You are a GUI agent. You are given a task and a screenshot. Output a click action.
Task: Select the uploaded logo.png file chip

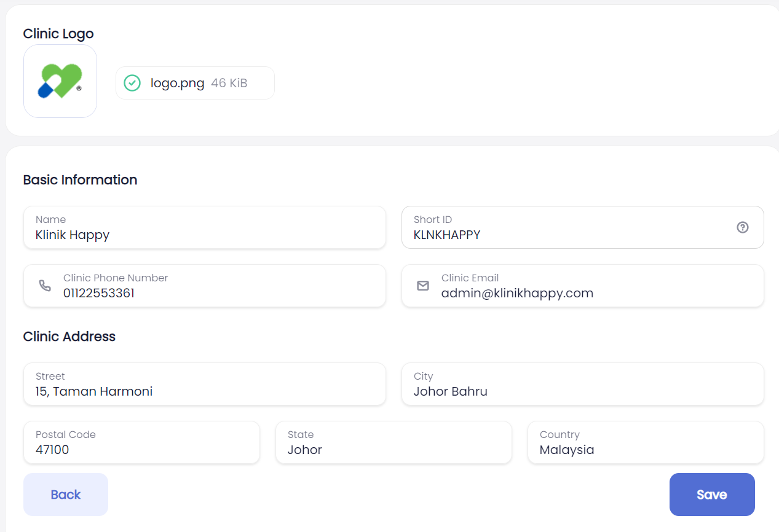195,83
